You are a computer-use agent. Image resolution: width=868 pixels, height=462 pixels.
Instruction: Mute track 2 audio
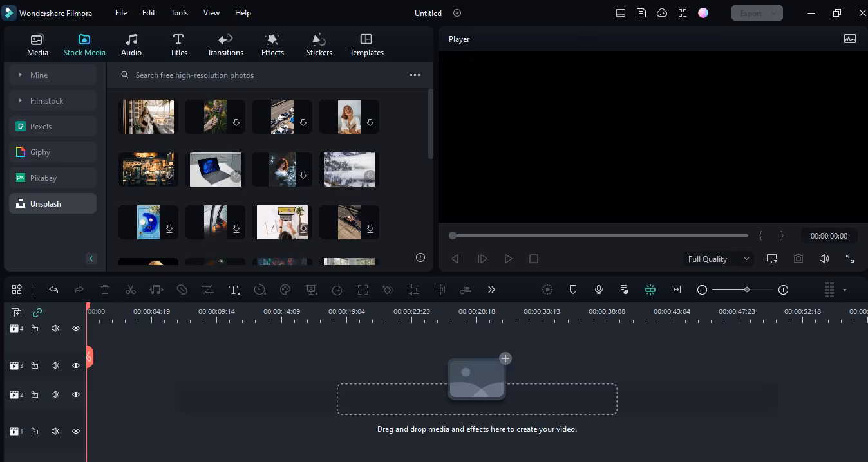click(55, 394)
